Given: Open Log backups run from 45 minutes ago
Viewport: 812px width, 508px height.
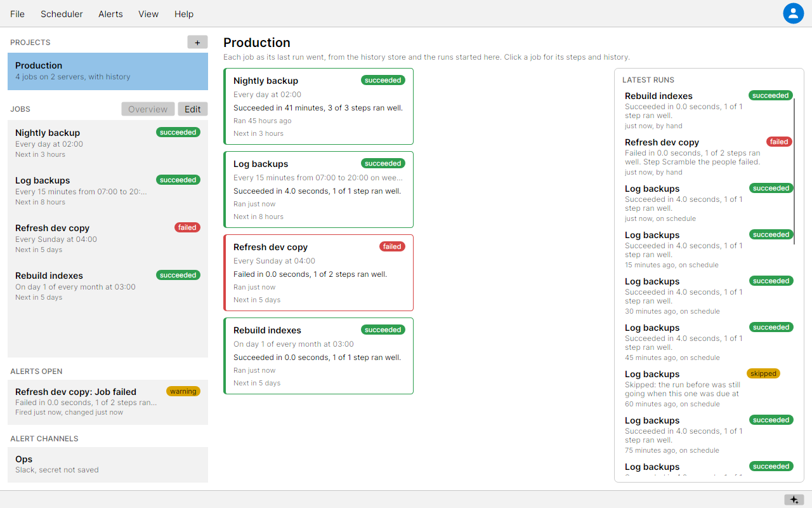Looking at the screenshot, I should coord(707,342).
